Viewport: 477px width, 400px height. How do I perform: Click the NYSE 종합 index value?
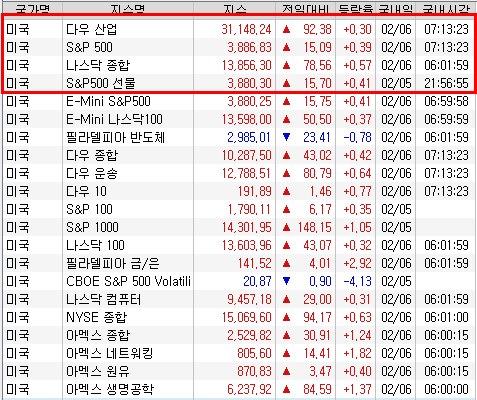[247, 317]
